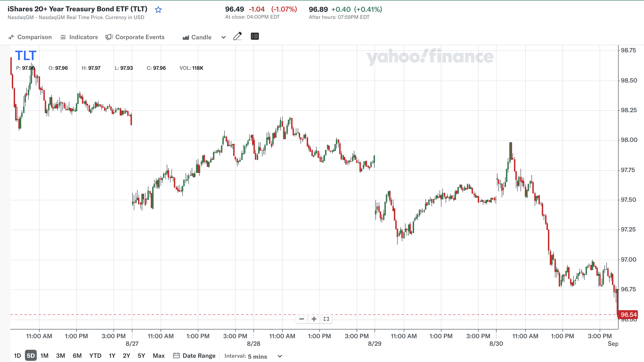Zoom out of the chart
644x362 pixels.
tap(302, 319)
